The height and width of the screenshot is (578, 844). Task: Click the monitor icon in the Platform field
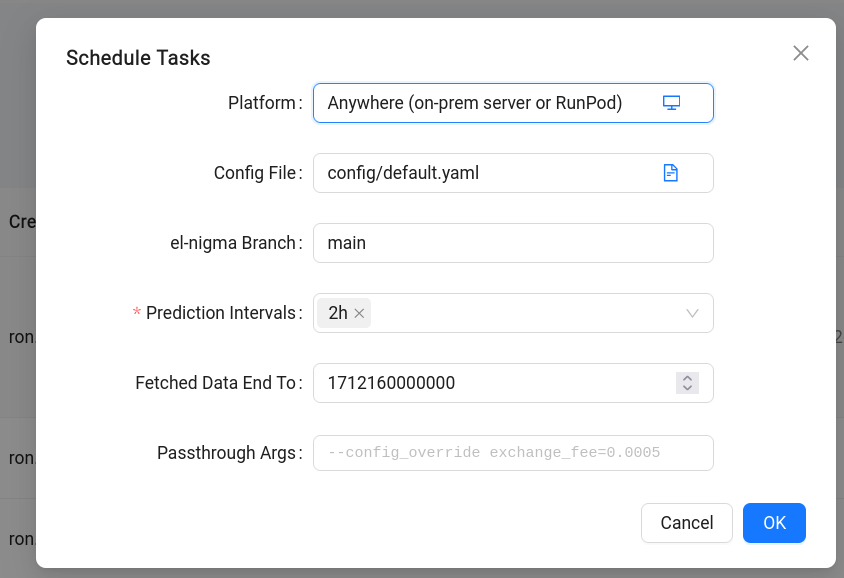click(x=671, y=102)
